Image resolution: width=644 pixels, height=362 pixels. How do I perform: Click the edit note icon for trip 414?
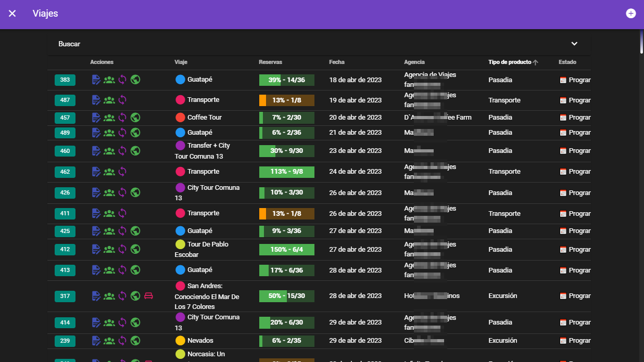96,322
